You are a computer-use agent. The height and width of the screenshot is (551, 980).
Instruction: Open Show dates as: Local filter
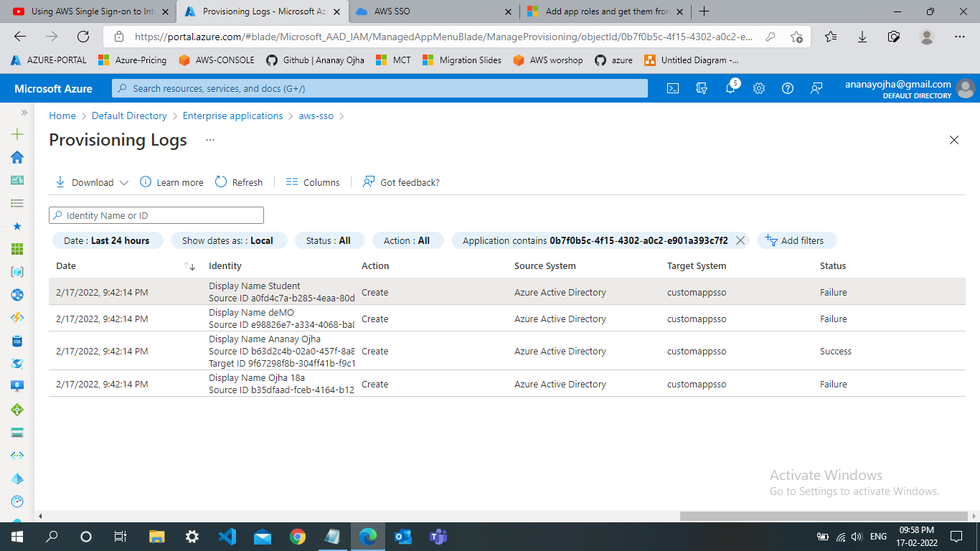pyautogui.click(x=229, y=240)
